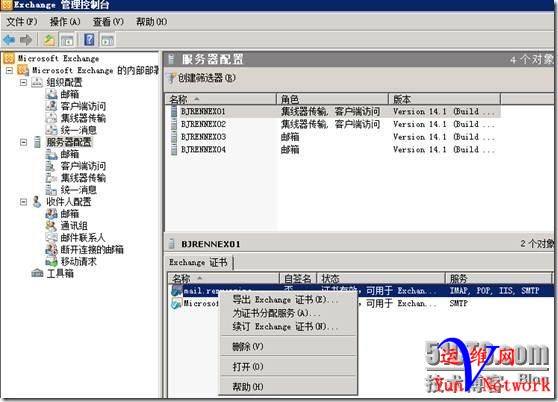Viewport: 558px width, 402px height.
Task: Select 客户端访问 under 服务器配置
Action: (x=83, y=166)
